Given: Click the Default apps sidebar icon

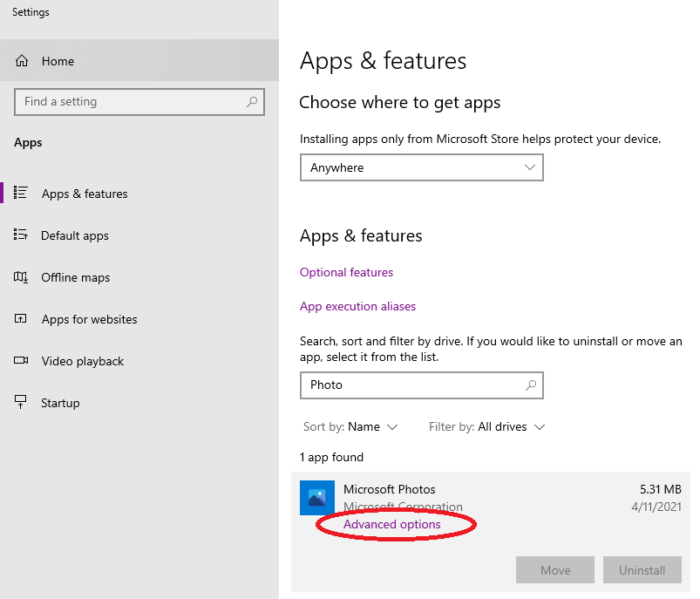Looking at the screenshot, I should tap(21, 235).
